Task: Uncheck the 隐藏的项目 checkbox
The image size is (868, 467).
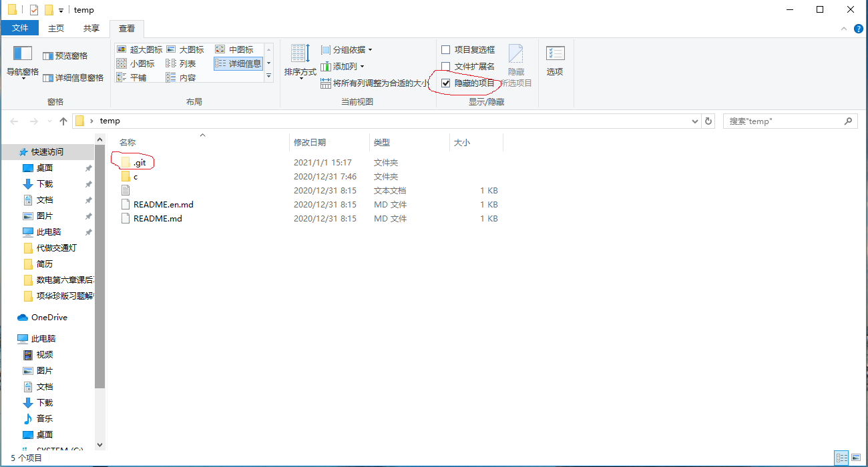Action: coord(446,83)
